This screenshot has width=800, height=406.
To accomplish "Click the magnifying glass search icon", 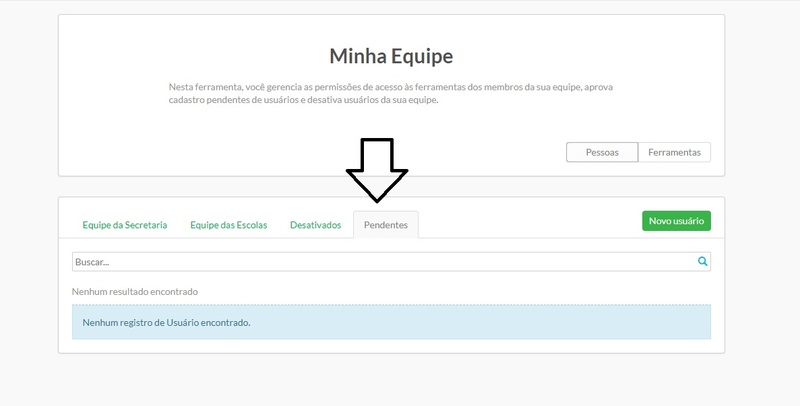I will [x=703, y=262].
